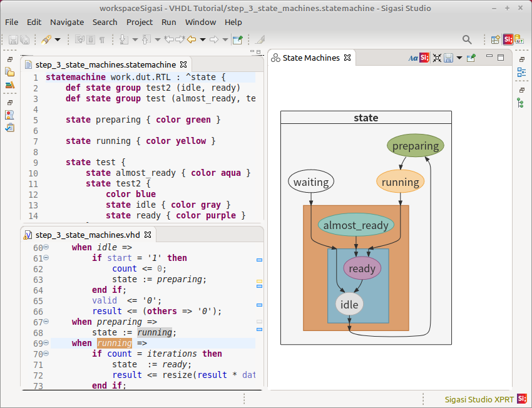Pin the State Machines view
This screenshot has width=532, height=408.
(471, 58)
